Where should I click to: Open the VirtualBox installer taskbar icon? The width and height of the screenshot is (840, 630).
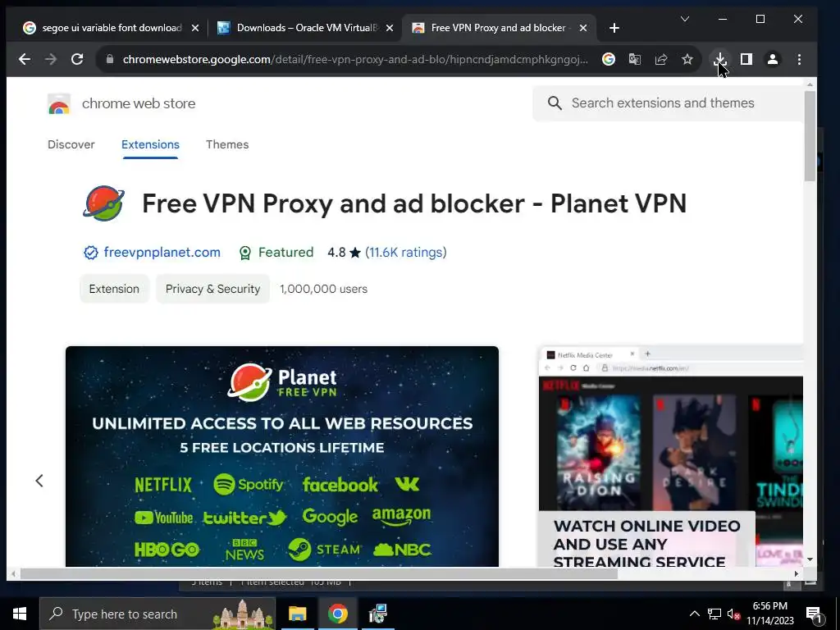pyautogui.click(x=377, y=614)
